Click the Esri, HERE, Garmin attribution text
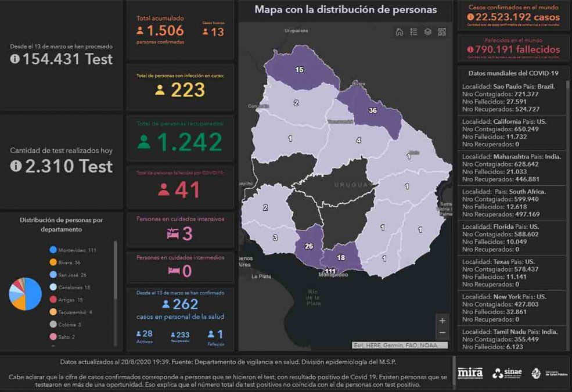Screen dimensions: 572x392 (x=400, y=345)
